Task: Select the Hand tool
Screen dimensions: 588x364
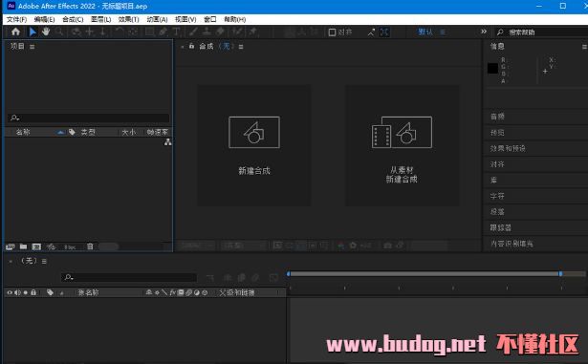Action: tap(46, 32)
